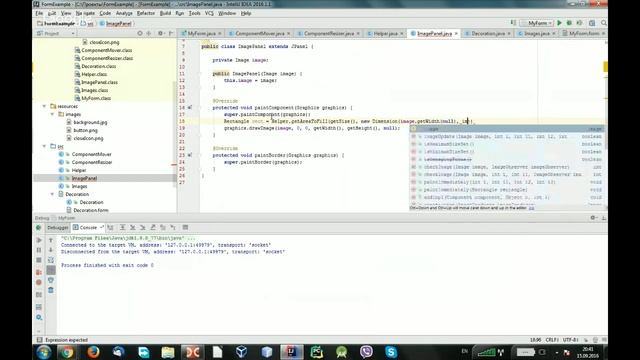Collapse the src folder in project tree
The width and height of the screenshot is (640, 360).
coord(44,146)
